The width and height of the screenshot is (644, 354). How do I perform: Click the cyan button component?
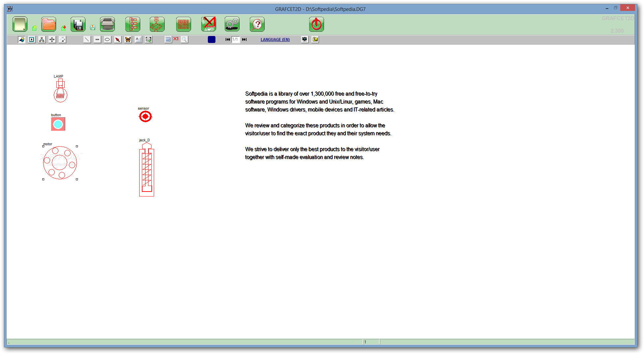58,124
